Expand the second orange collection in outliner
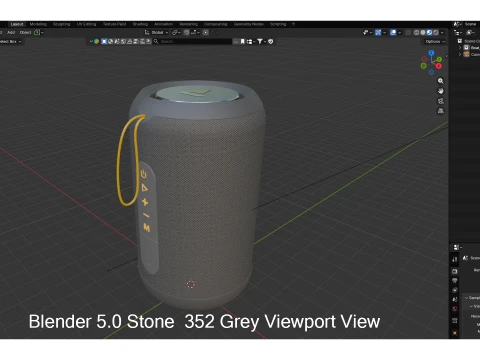The width and height of the screenshot is (480, 360). coord(460,54)
